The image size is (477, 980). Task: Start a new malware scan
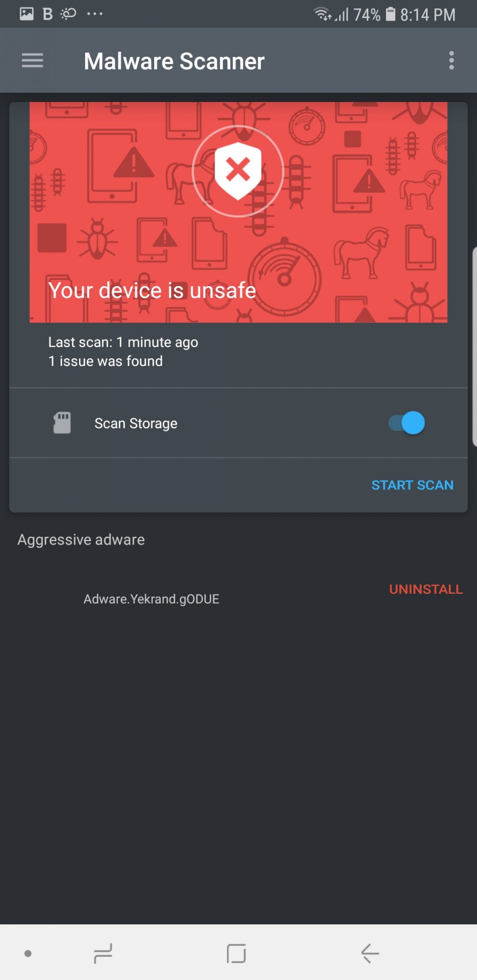point(412,485)
